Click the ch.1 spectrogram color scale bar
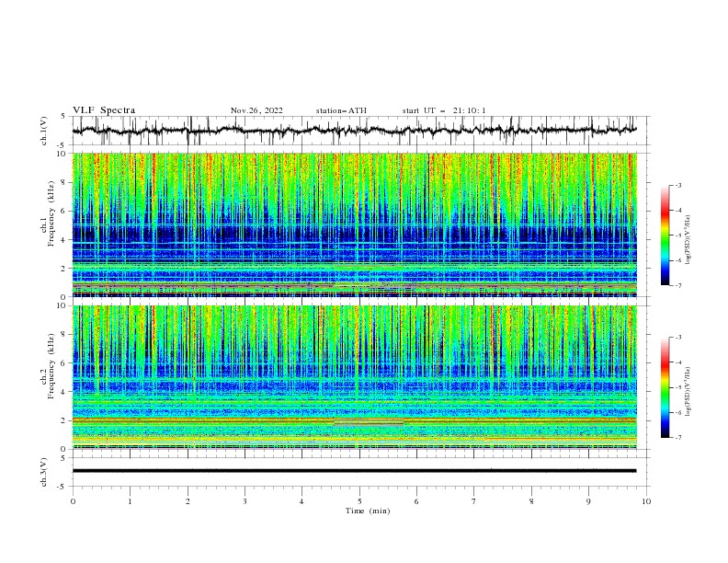This screenshot has height=563, width=728. coord(665,235)
